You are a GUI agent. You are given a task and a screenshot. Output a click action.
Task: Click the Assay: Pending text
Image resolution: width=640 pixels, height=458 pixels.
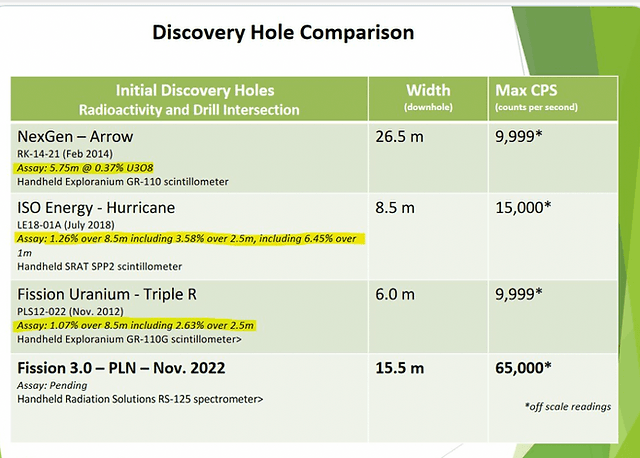(52, 385)
